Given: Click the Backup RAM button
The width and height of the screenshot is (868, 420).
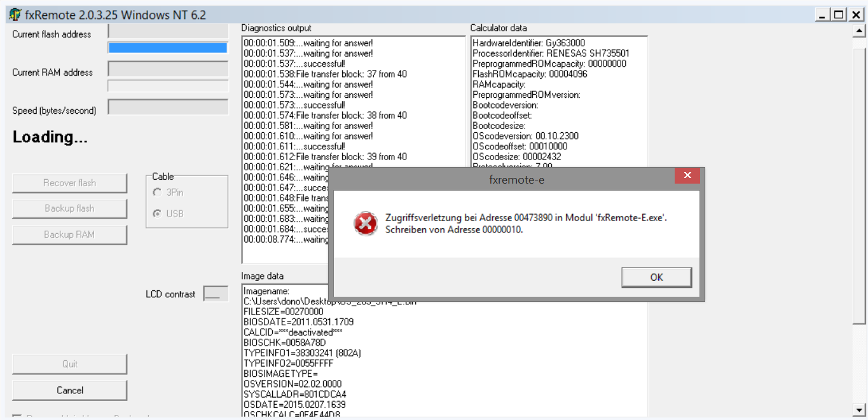Looking at the screenshot, I should pos(69,234).
